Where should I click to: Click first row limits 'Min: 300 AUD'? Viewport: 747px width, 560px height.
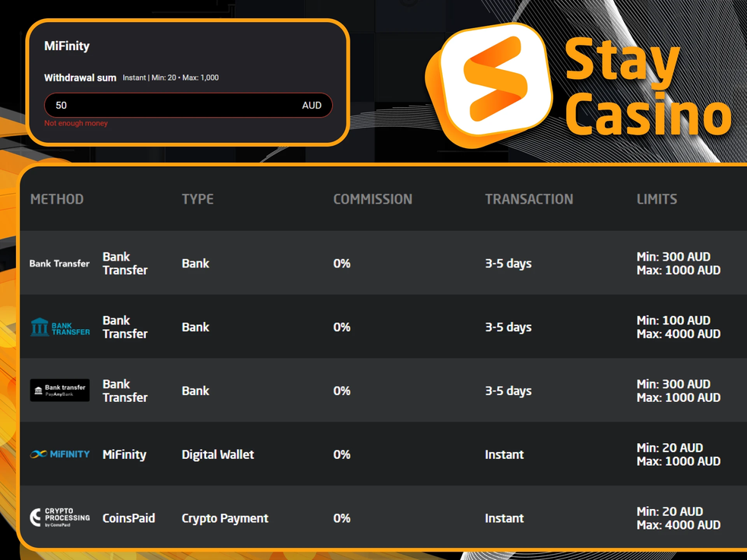[673, 257]
